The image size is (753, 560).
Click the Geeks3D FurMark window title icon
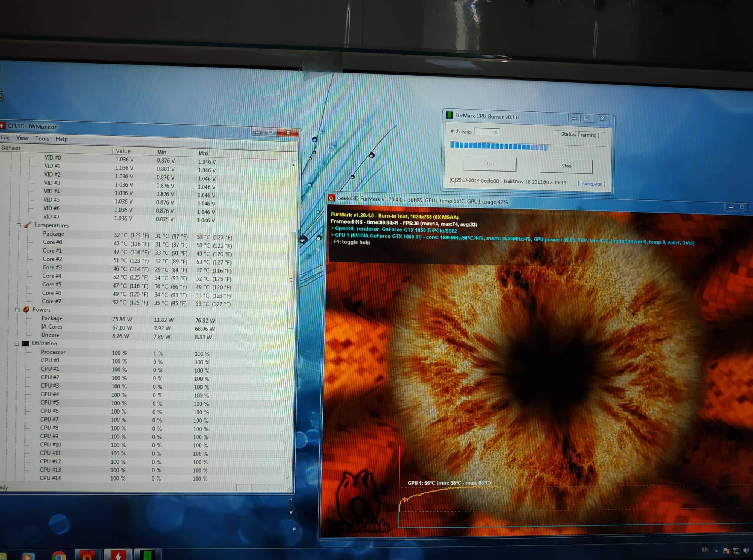click(331, 198)
